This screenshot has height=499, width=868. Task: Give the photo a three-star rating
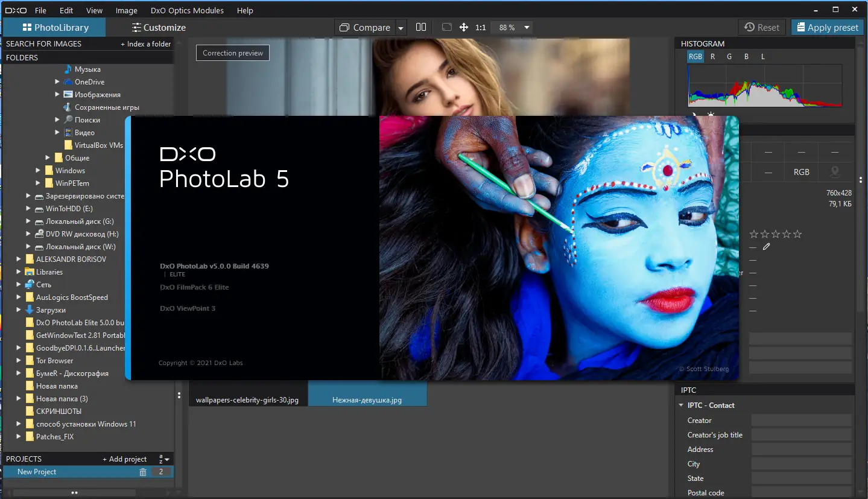coord(776,234)
